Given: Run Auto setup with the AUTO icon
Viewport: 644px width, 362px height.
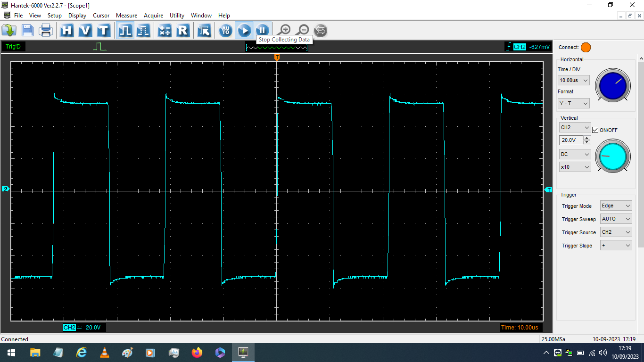Looking at the screenshot, I should (225, 31).
